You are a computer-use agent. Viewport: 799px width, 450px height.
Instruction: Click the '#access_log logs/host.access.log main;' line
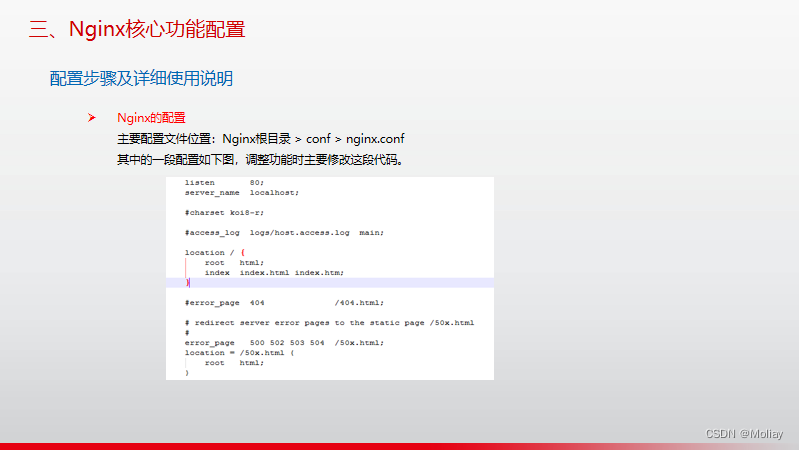point(284,232)
